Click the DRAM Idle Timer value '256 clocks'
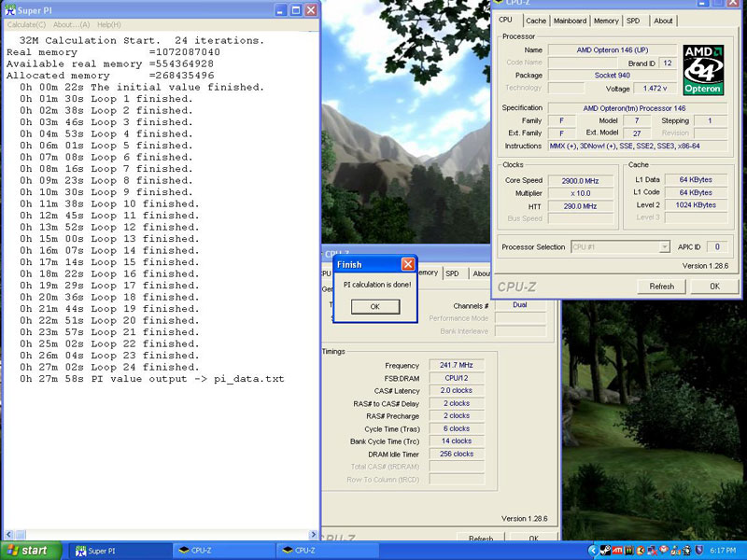Viewport: 747px width, 560px height. (457, 454)
